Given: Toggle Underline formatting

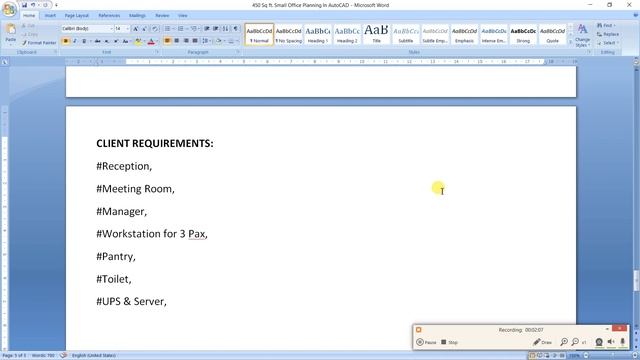Looking at the screenshot, I should point(84,41).
